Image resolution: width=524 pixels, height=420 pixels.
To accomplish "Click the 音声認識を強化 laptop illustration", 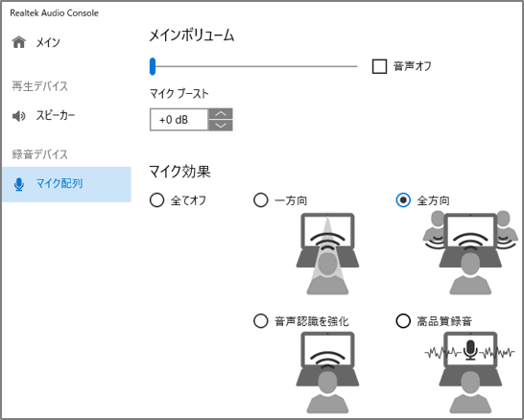I will click(x=327, y=373).
